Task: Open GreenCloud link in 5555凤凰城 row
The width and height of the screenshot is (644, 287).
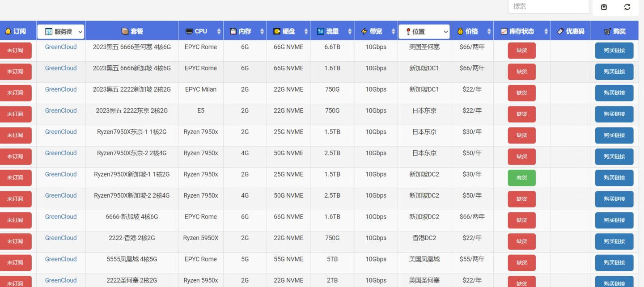Action: 61,259
